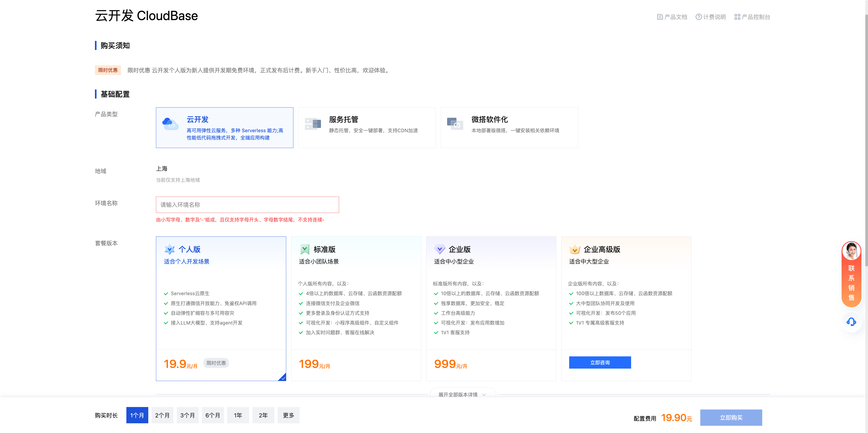Click the orange 限时优惠 tag in 购买须知
The width and height of the screenshot is (868, 433).
coord(108,70)
